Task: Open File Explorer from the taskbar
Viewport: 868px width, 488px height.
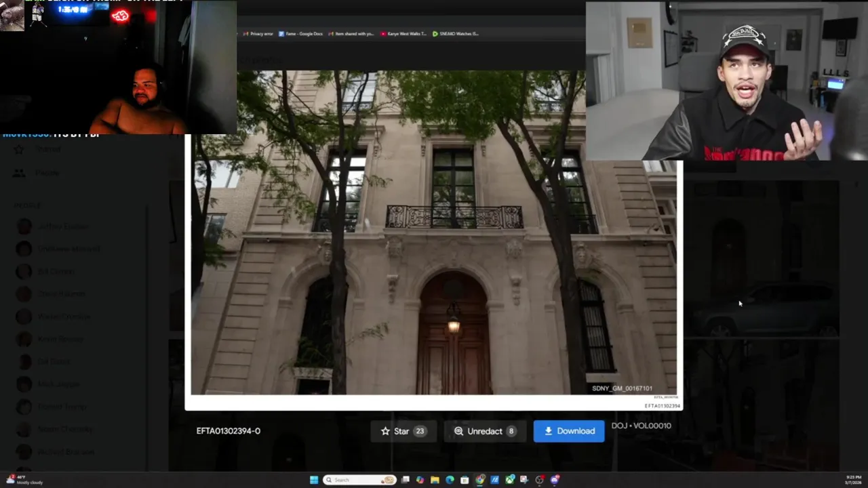Action: coord(435,480)
